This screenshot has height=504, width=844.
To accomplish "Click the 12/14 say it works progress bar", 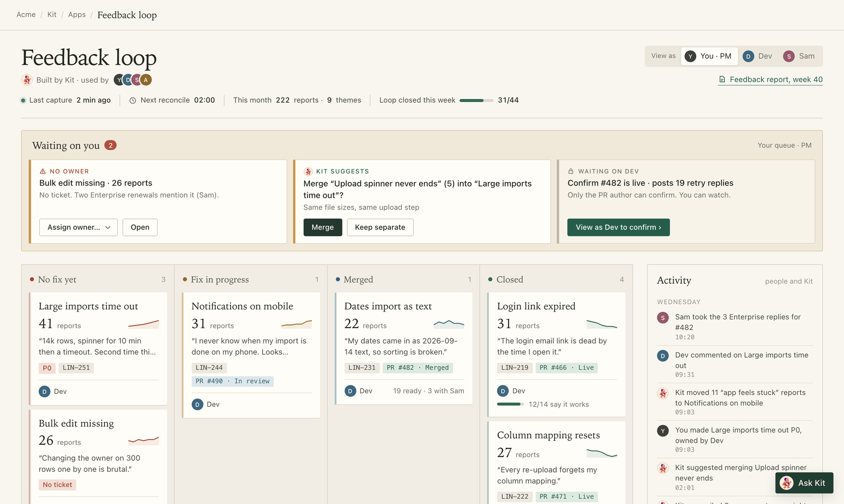I will click(510, 404).
